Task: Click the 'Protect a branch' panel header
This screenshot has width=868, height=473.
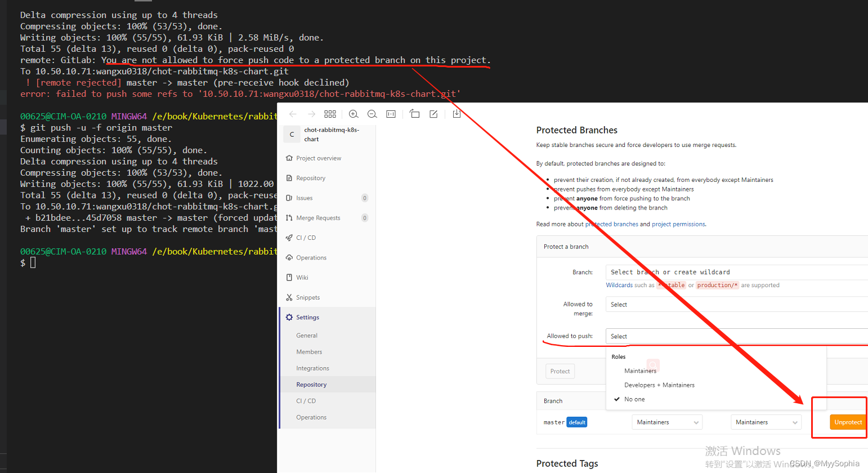Action: click(x=703, y=247)
